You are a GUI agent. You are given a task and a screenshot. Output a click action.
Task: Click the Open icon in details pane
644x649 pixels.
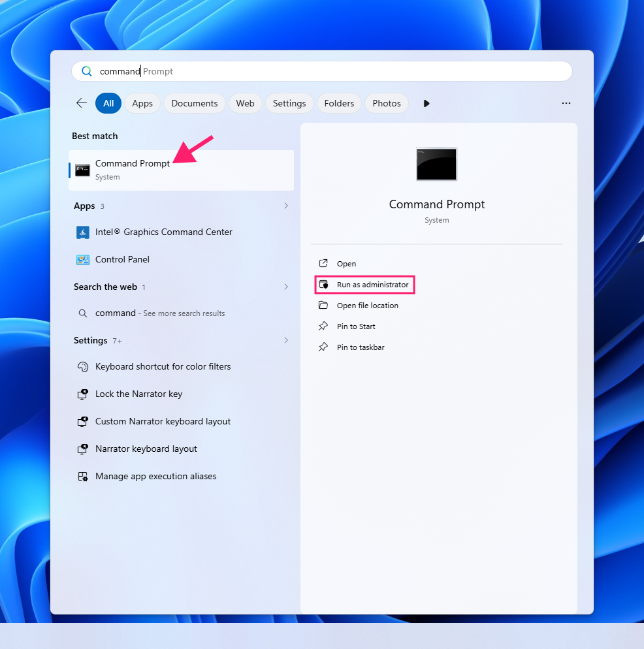[323, 263]
